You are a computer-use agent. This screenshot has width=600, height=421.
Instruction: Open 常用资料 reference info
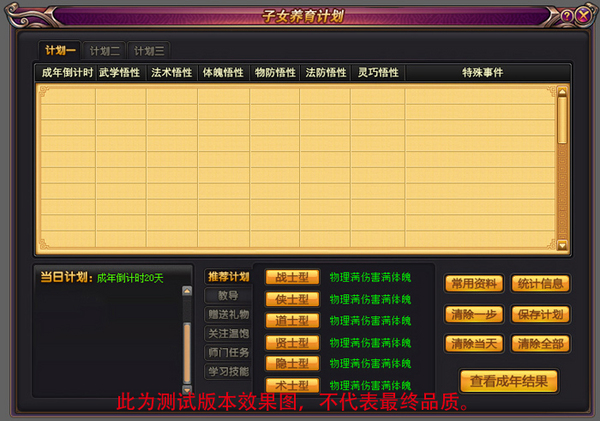(474, 284)
